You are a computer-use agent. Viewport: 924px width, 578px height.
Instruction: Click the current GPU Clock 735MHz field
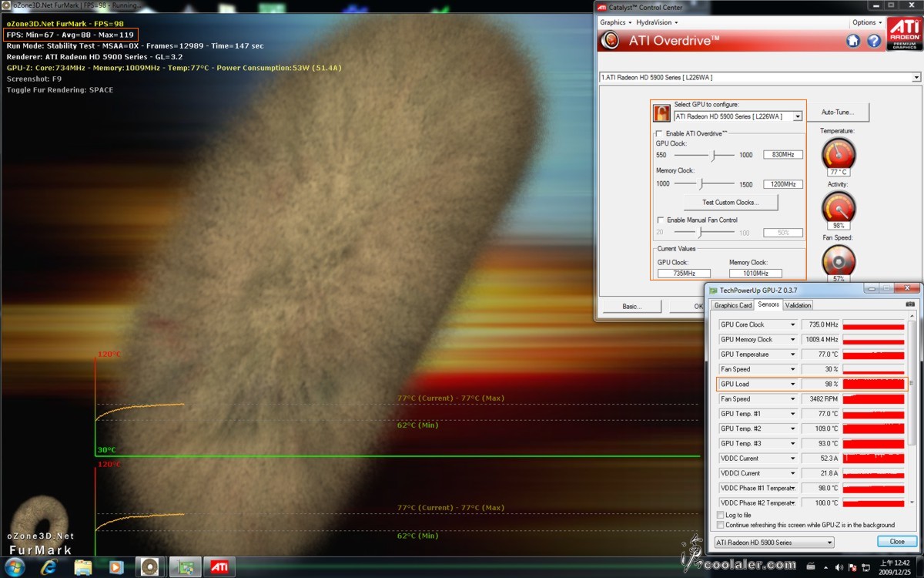(x=684, y=274)
